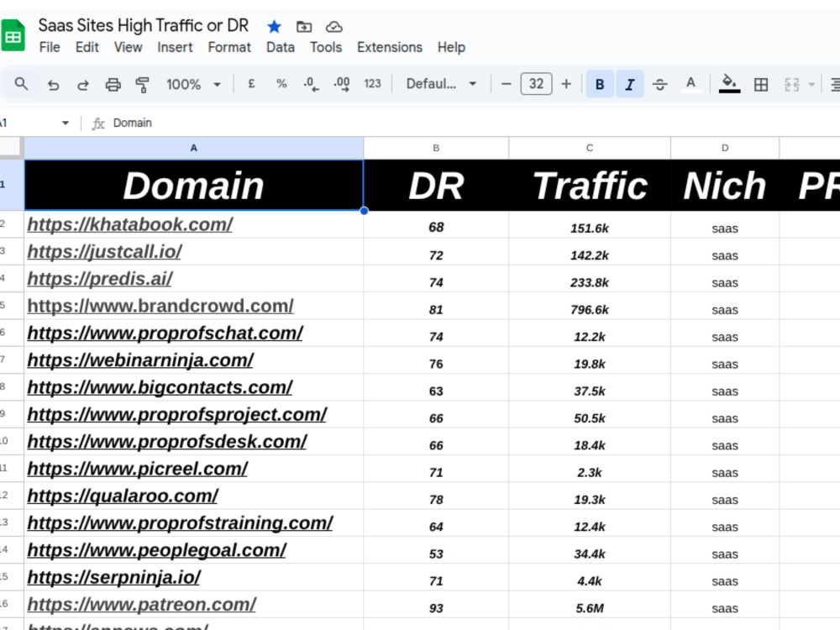Image resolution: width=840 pixels, height=630 pixels.
Task: Open the webinarninja.com link
Action: pyautogui.click(x=140, y=360)
